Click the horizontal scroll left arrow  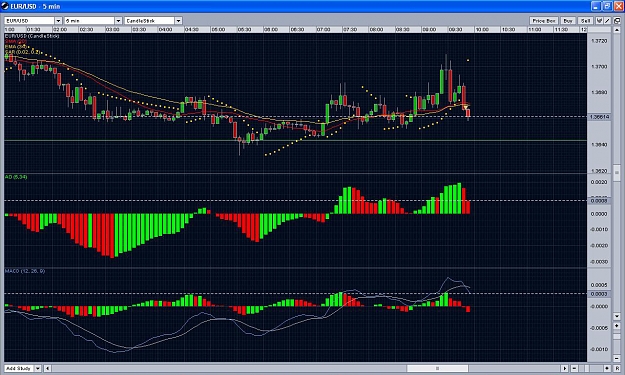47,368
